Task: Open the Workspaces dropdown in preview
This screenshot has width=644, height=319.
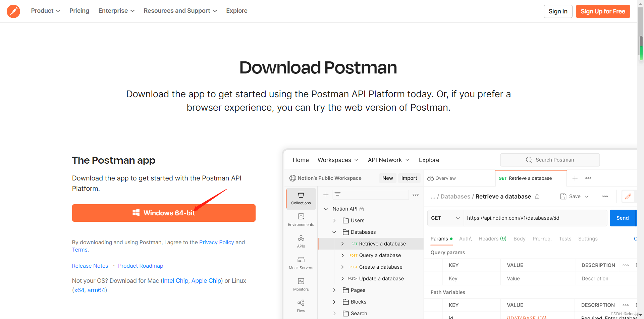Action: (338, 160)
